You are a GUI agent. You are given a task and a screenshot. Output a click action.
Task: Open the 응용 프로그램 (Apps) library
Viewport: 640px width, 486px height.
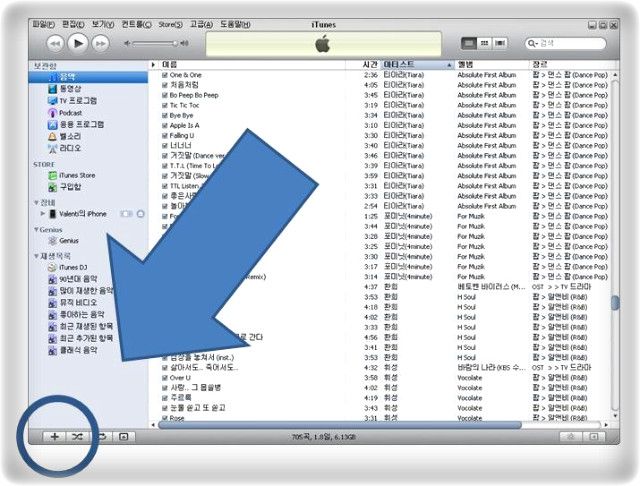(x=76, y=124)
